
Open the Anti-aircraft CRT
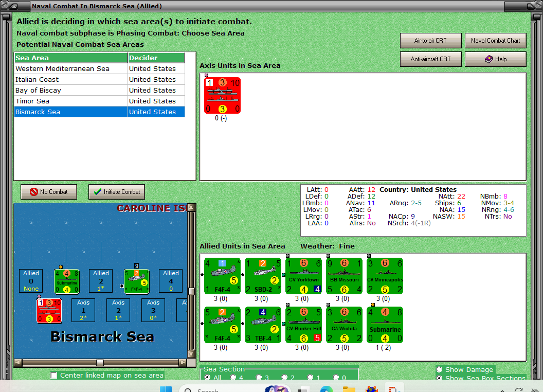click(431, 59)
